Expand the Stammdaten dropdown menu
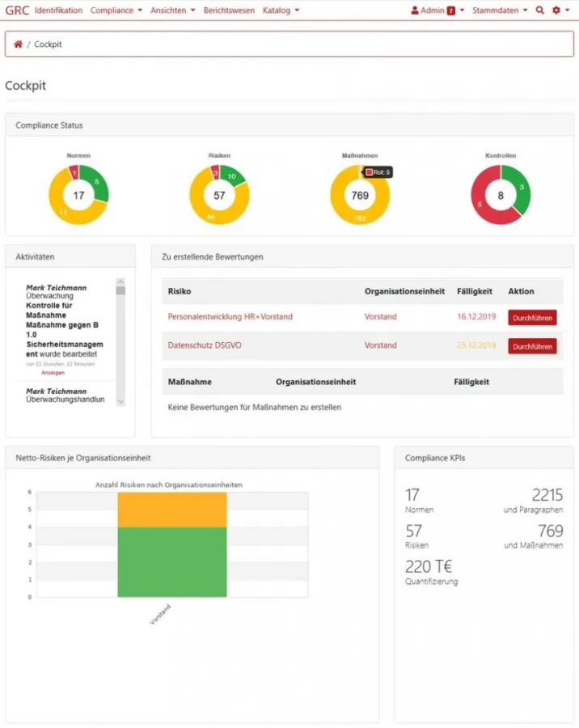Viewport: 579px width, 728px height. pos(500,11)
